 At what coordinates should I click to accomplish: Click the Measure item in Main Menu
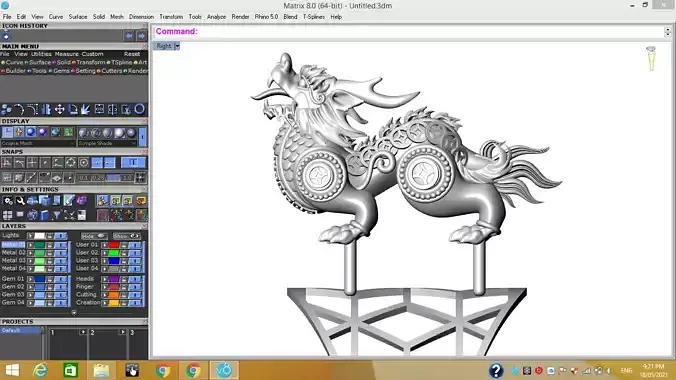(66, 54)
